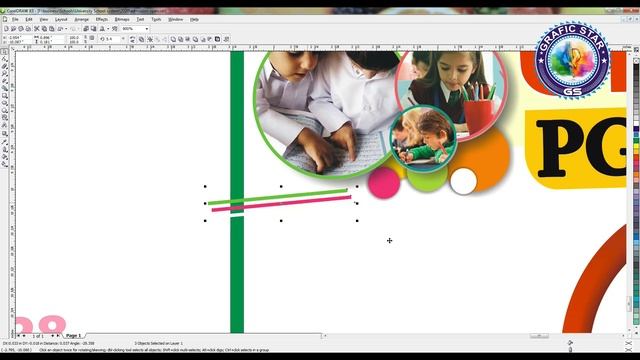The image size is (640, 360).
Task: Click the New document icon
Action: coord(6,29)
